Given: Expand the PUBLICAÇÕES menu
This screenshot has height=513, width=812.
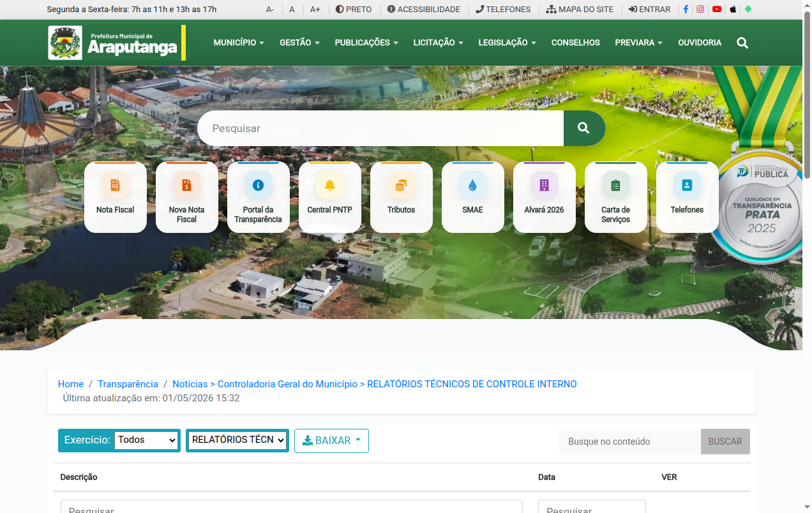Looking at the screenshot, I should pyautogui.click(x=366, y=43).
